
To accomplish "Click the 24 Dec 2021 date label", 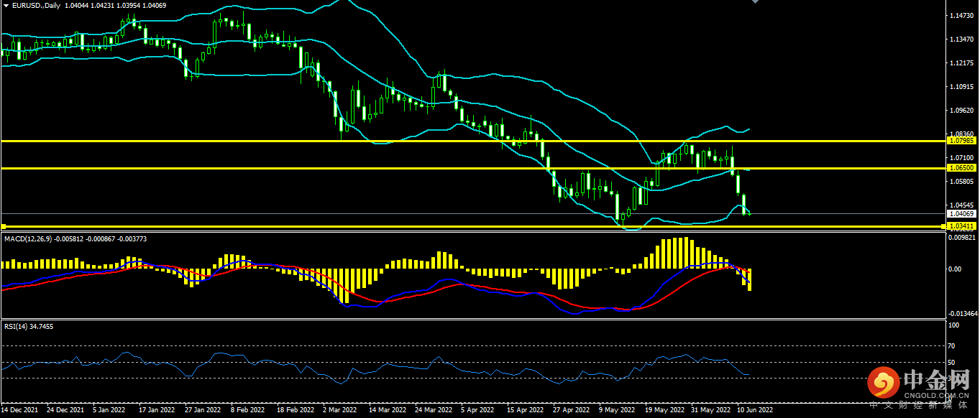I will click(64, 411).
